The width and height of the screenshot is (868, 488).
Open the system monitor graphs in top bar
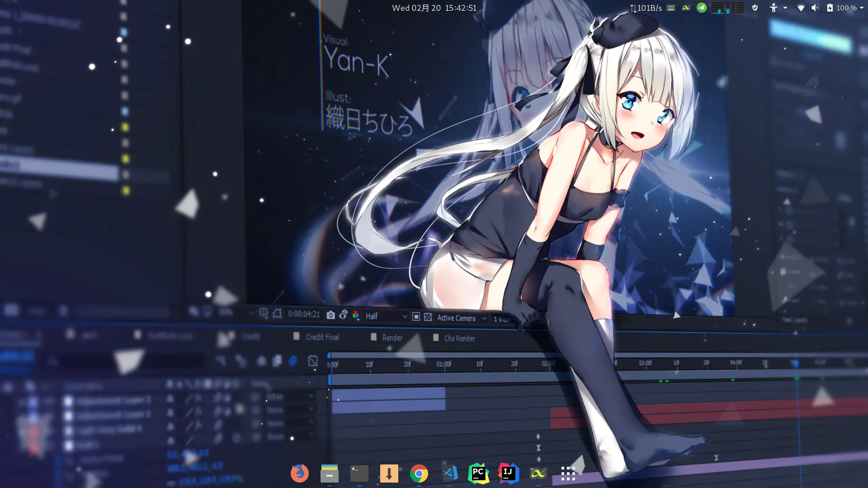point(727,8)
